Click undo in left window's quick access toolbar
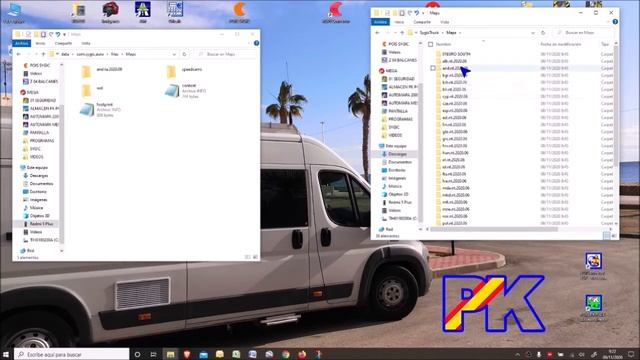Image resolution: width=640 pixels, height=360 pixels. click(x=58, y=34)
